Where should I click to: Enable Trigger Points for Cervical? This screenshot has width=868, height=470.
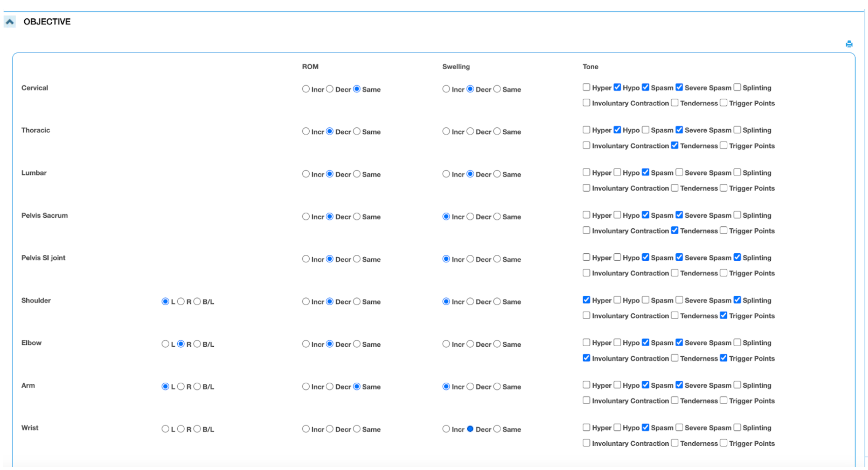tap(724, 103)
